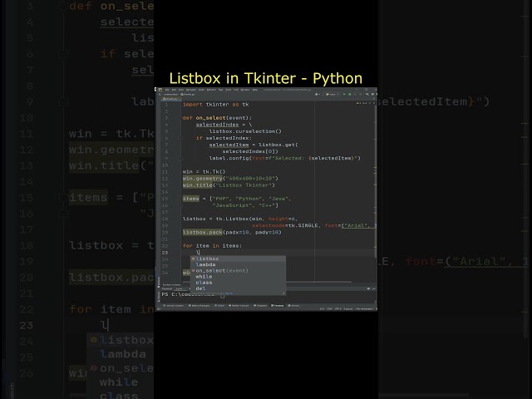This screenshot has width=532, height=399.
Task: Click the editor vertical scrollbar
Action: pyautogui.click(x=375, y=180)
